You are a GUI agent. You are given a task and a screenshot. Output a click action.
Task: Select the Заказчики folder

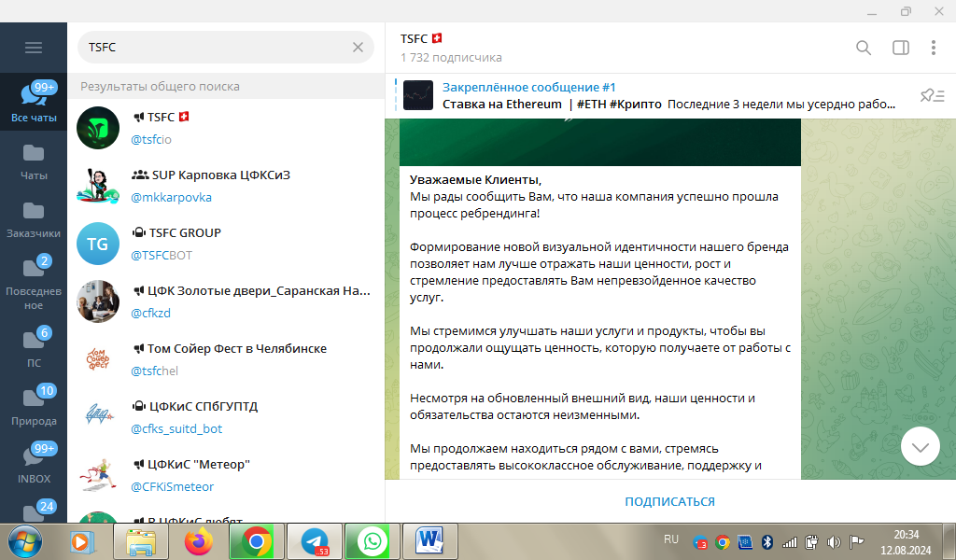pyautogui.click(x=34, y=220)
